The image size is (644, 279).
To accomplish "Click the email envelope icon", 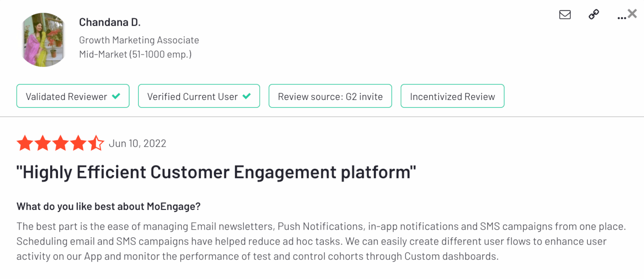I will click(565, 15).
